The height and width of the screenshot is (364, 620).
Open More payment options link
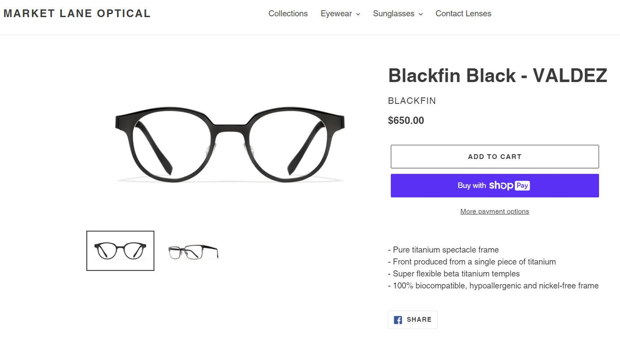coord(494,211)
